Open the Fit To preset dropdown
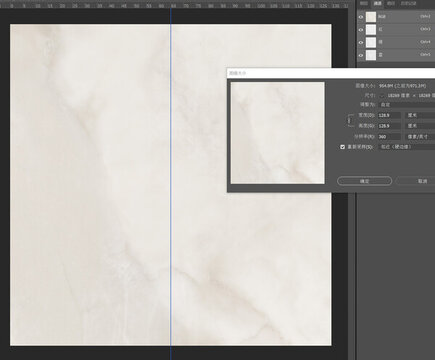This screenshot has height=360, width=435. tap(407, 105)
